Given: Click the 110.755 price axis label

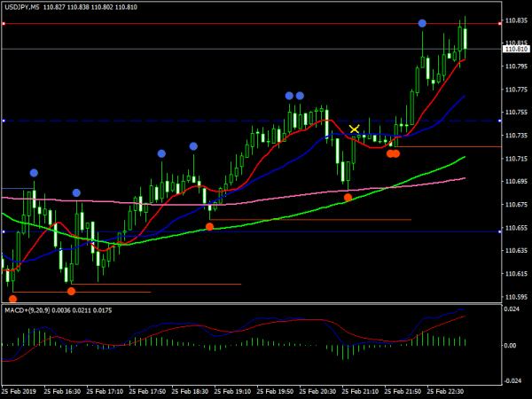Looking at the screenshot, I should (x=516, y=113).
